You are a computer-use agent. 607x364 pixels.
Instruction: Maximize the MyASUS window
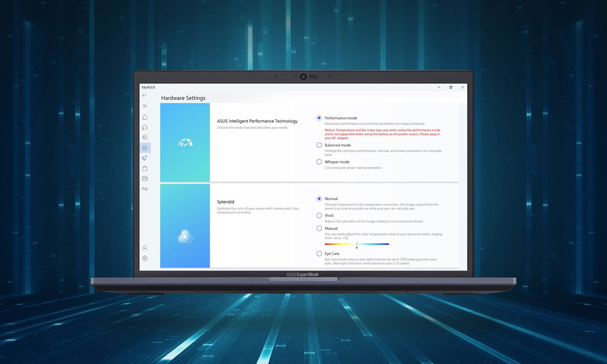451,87
